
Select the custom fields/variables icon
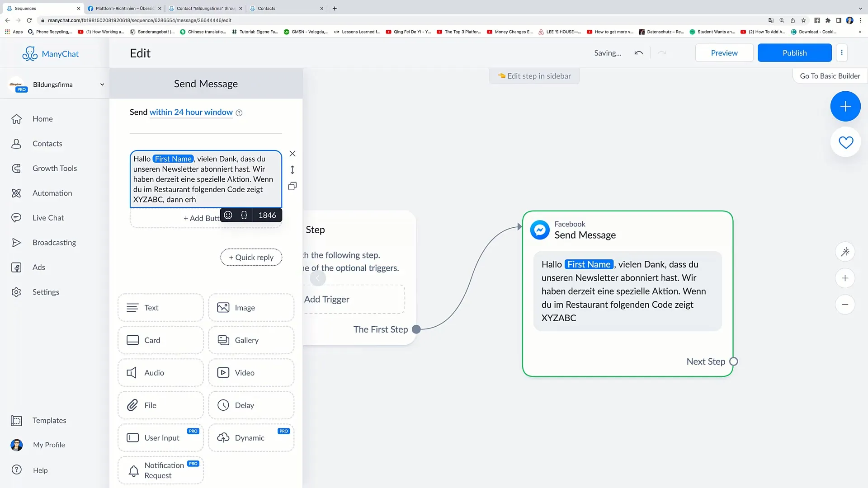coord(244,215)
